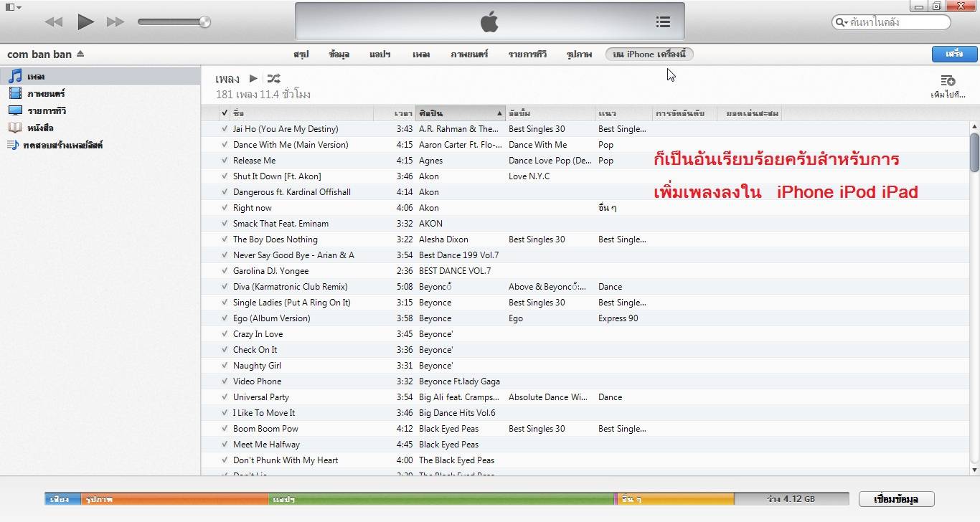This screenshot has height=522, width=980.
Task: Sort by the แนว column header
Action: click(x=623, y=113)
